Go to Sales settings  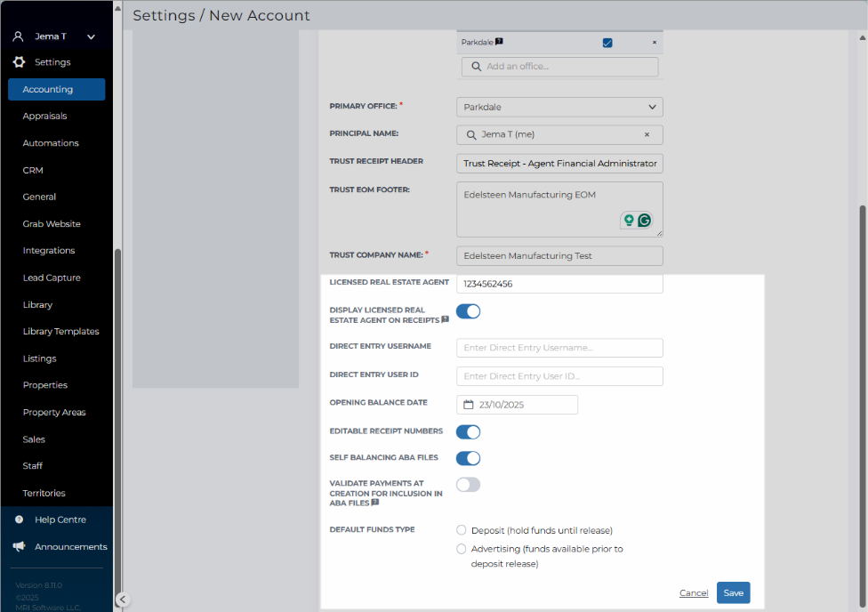[x=34, y=439]
